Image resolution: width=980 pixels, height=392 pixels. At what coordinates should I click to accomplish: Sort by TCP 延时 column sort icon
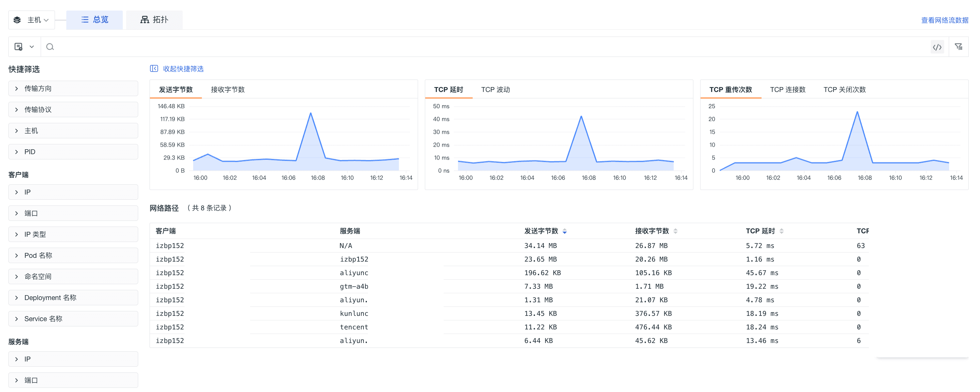point(782,231)
